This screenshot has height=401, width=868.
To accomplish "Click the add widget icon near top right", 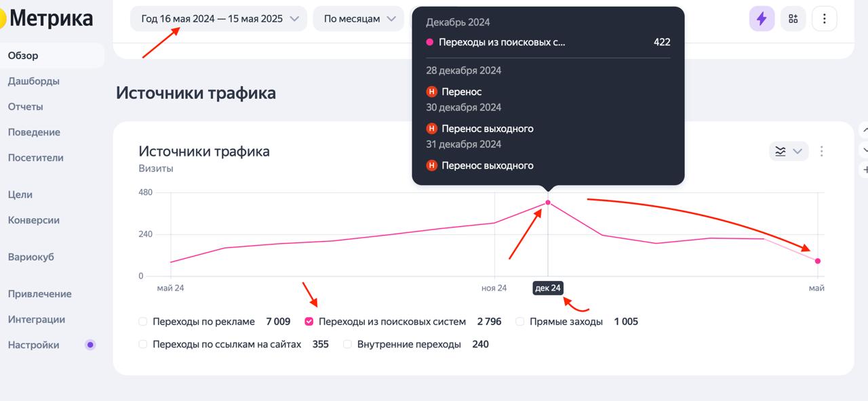I will click(x=793, y=18).
